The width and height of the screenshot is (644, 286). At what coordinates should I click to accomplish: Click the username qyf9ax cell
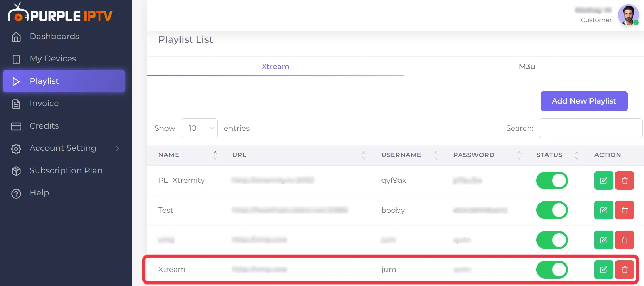pyautogui.click(x=394, y=180)
